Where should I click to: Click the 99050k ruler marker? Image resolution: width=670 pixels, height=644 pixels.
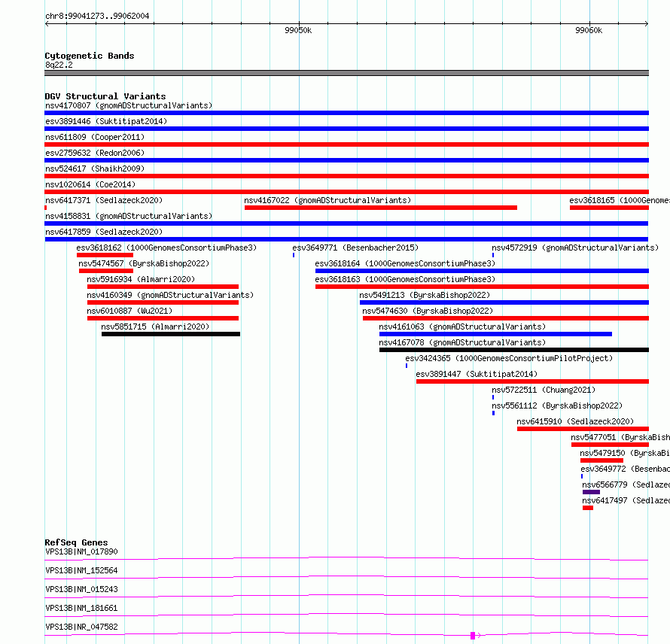[x=298, y=30]
